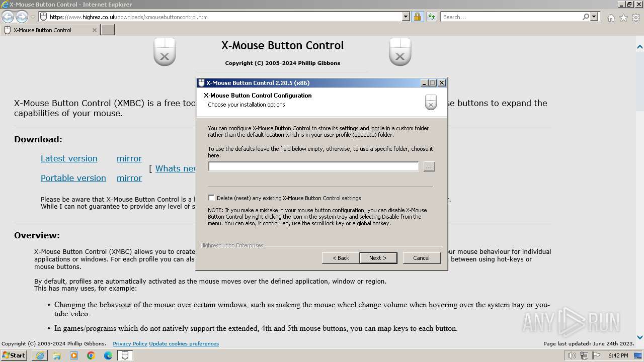The height and width of the screenshot is (362, 644).
Task: Open the media player taskbar icon
Action: tap(74, 355)
